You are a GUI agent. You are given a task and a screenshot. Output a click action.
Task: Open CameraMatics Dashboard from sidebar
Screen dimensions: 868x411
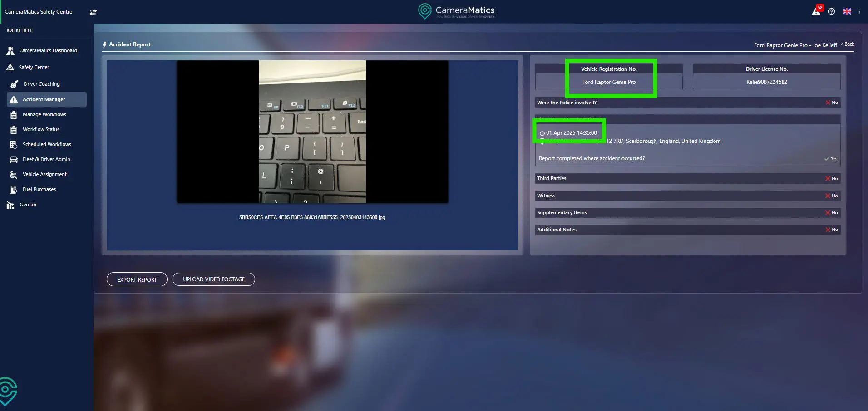click(x=48, y=50)
